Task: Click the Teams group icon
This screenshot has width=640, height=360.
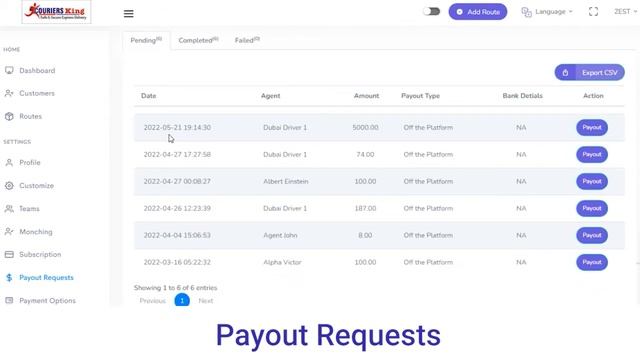Action: [x=9, y=209]
